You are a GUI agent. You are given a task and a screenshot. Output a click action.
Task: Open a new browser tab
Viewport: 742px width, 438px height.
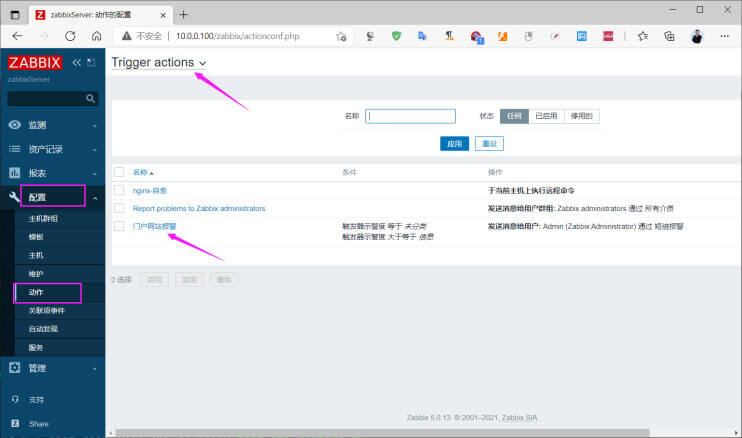point(184,15)
